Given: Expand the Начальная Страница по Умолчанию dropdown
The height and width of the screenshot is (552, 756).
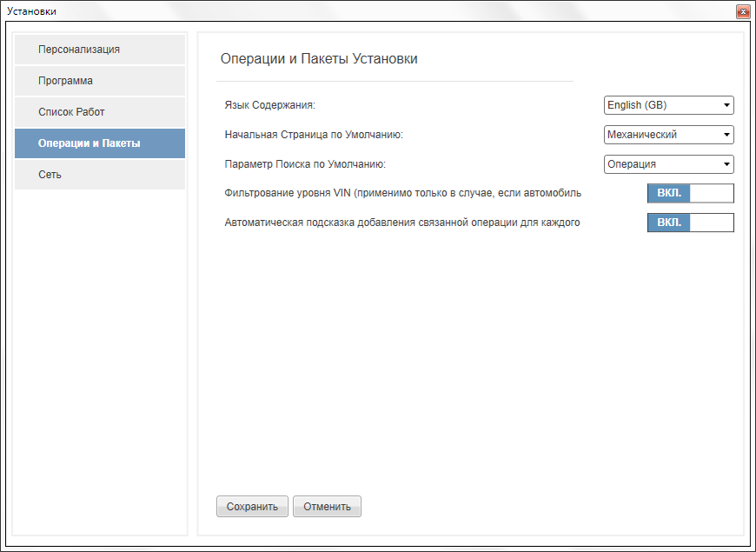Looking at the screenshot, I should [x=669, y=135].
